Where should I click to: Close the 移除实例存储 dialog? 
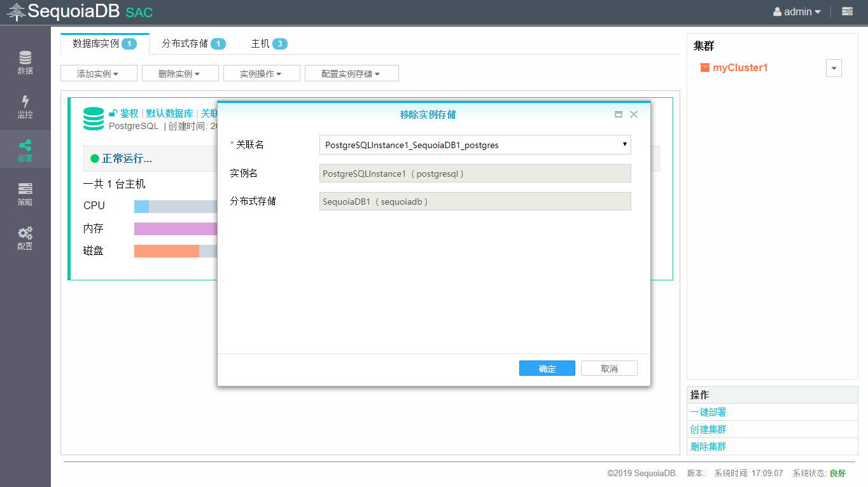[633, 114]
